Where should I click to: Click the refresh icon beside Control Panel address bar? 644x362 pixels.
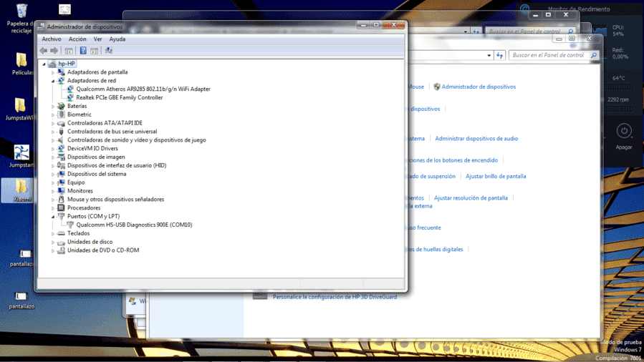499,55
